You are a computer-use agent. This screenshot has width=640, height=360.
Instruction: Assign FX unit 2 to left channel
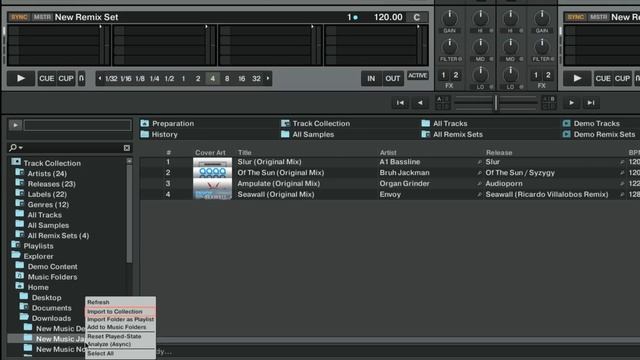(x=456, y=75)
